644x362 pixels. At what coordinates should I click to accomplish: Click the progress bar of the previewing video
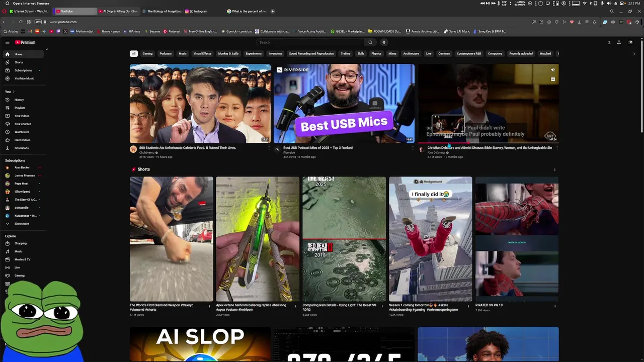pyautogui.click(x=488, y=143)
